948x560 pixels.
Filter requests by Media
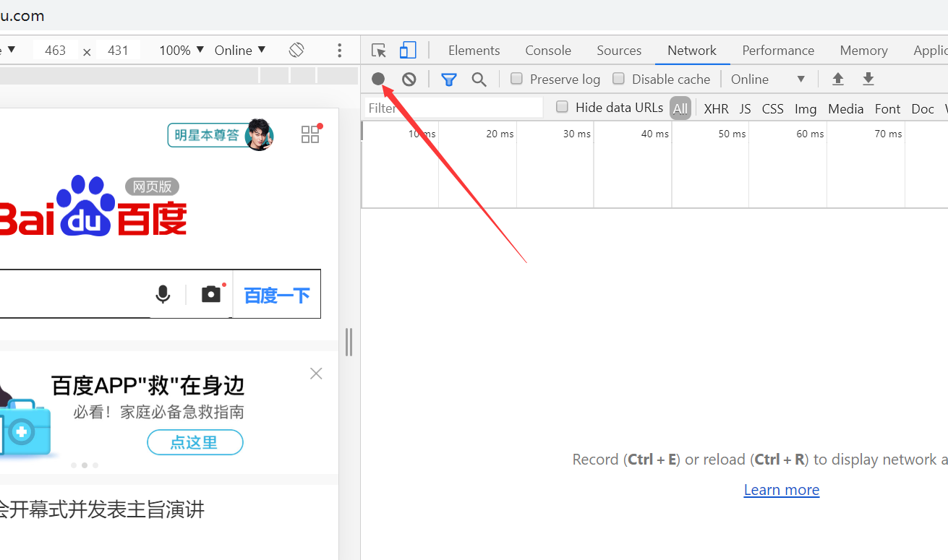(x=845, y=108)
